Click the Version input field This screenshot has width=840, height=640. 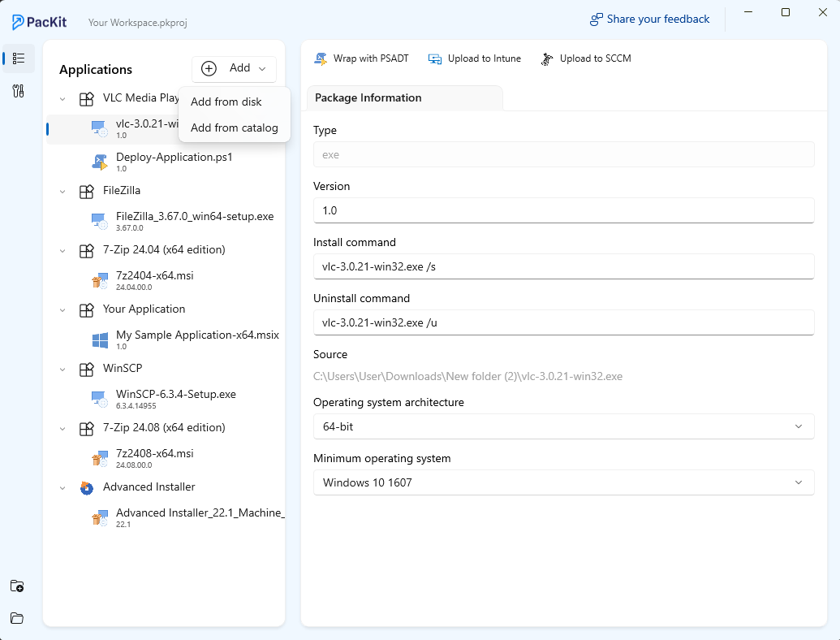[x=563, y=210]
